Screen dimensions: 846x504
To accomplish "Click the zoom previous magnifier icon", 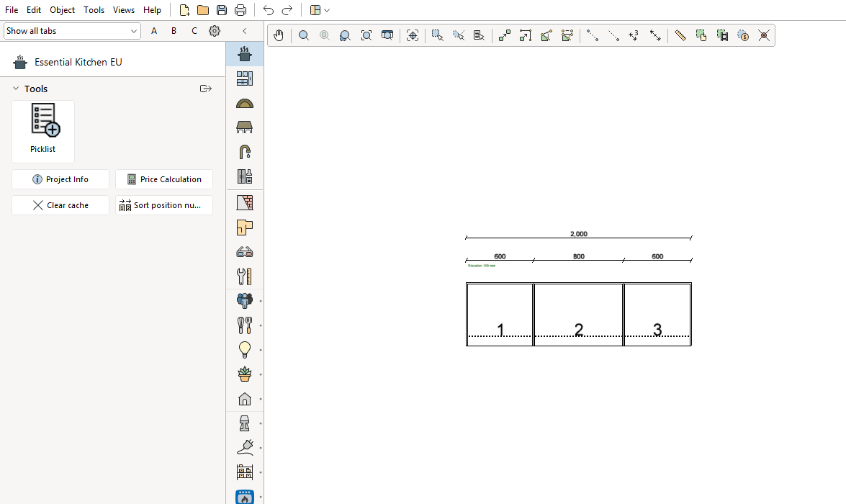I will [x=345, y=35].
